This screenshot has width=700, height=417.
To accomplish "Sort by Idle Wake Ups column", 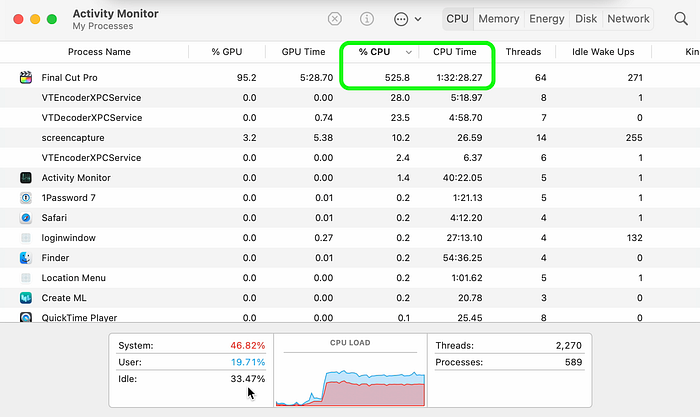I will (x=603, y=52).
